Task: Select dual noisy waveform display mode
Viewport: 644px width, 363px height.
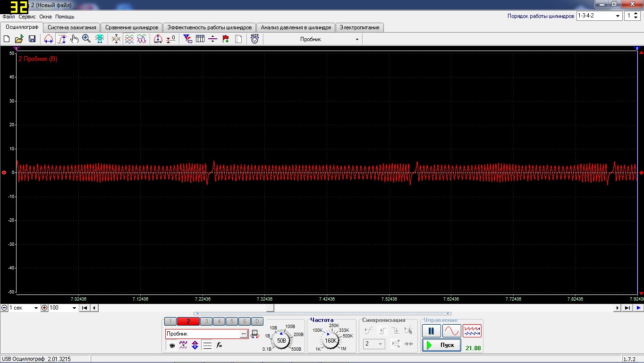Action: click(x=472, y=331)
